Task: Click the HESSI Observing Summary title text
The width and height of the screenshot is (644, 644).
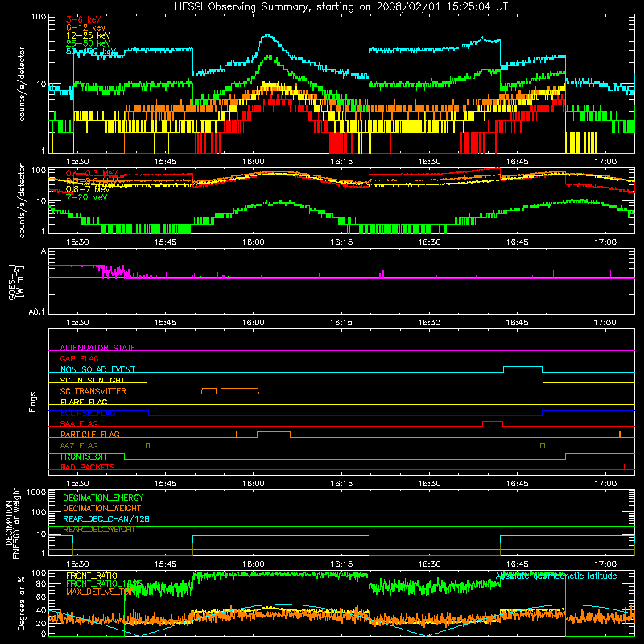Action: 341,7
